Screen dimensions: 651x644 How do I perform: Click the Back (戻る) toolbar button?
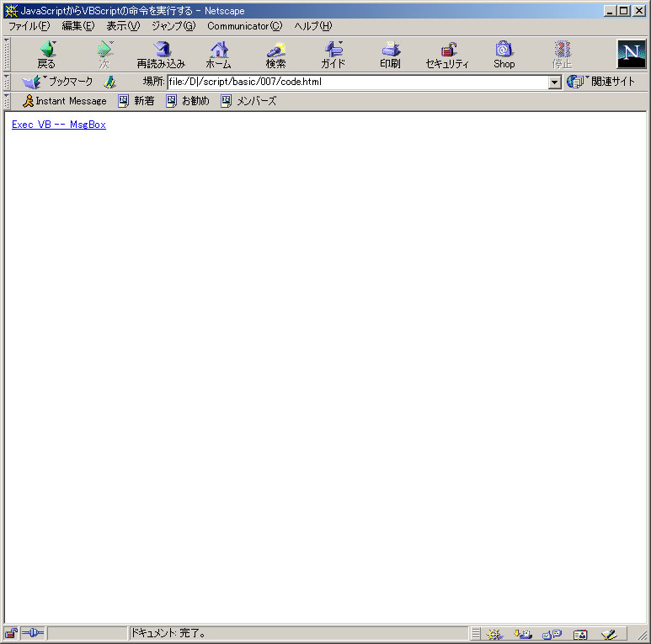pos(47,55)
